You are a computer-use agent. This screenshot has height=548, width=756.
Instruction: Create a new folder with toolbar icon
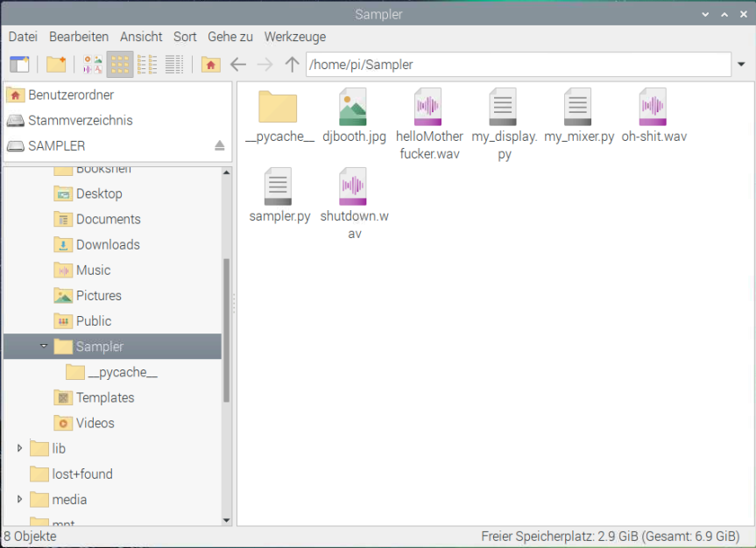(56, 64)
